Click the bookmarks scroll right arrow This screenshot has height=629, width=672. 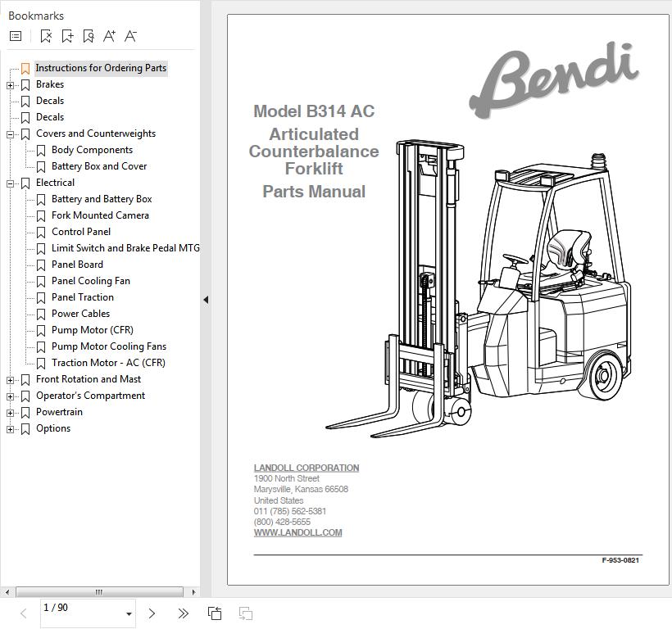(193, 592)
